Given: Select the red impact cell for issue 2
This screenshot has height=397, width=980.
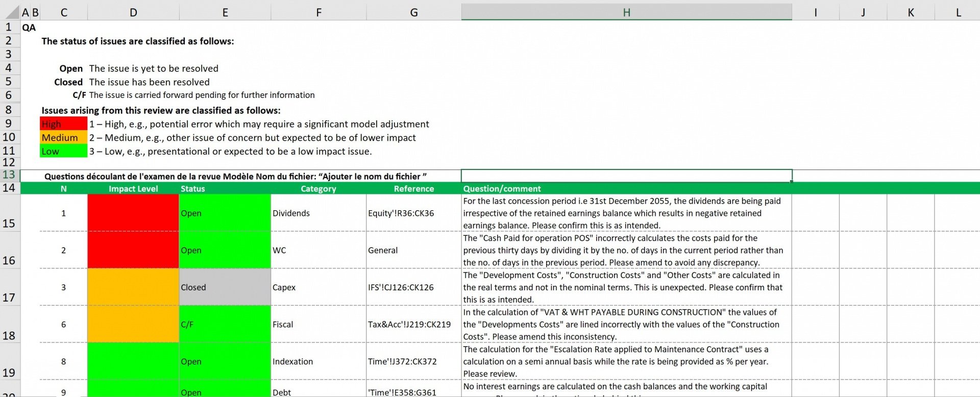Looking at the screenshot, I should [133, 250].
